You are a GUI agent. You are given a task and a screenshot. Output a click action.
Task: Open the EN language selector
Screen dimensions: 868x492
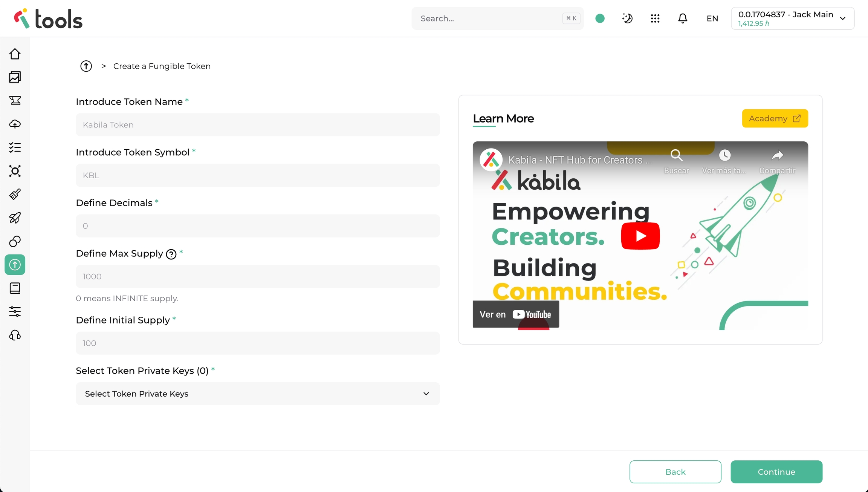coord(712,18)
